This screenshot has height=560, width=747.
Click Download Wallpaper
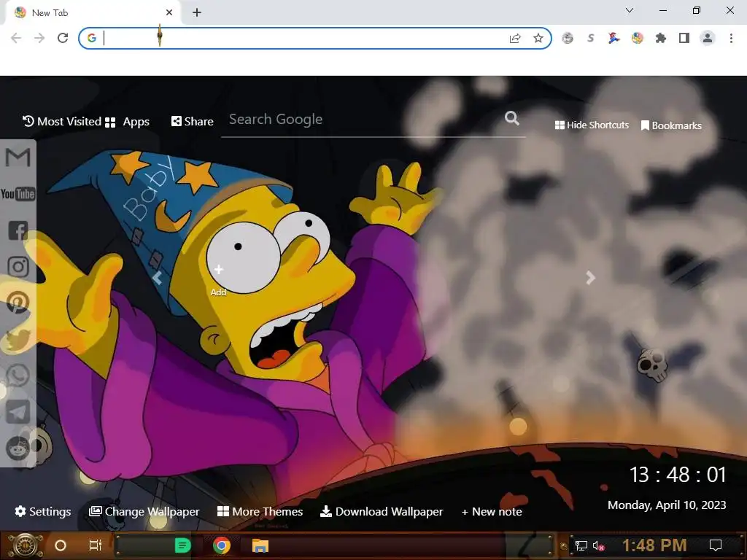tap(382, 511)
